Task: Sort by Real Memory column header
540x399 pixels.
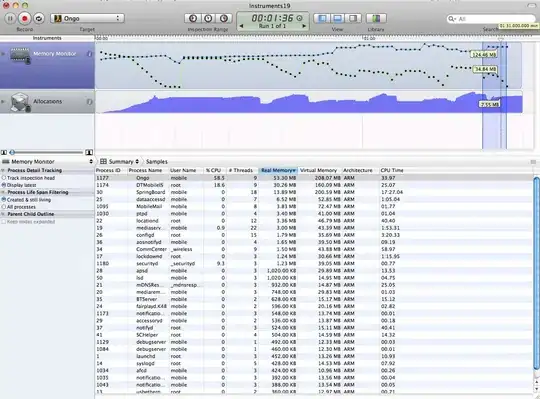Action: (278, 170)
